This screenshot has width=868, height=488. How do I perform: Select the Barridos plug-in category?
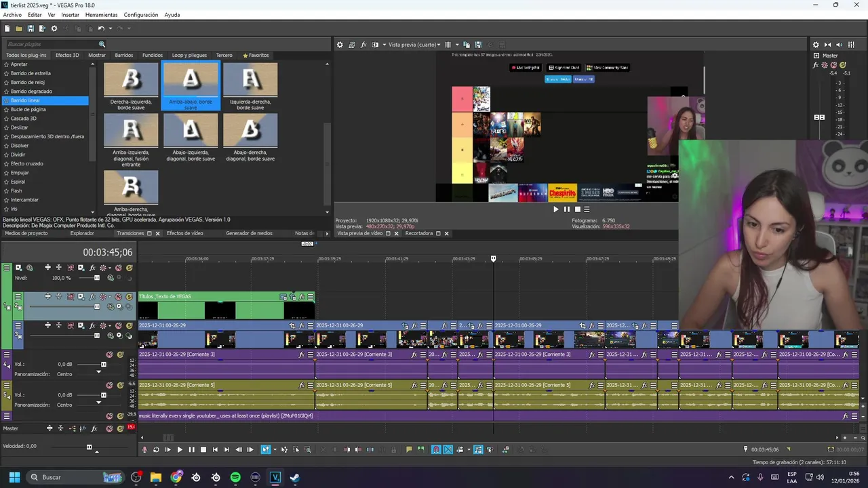[124, 56]
